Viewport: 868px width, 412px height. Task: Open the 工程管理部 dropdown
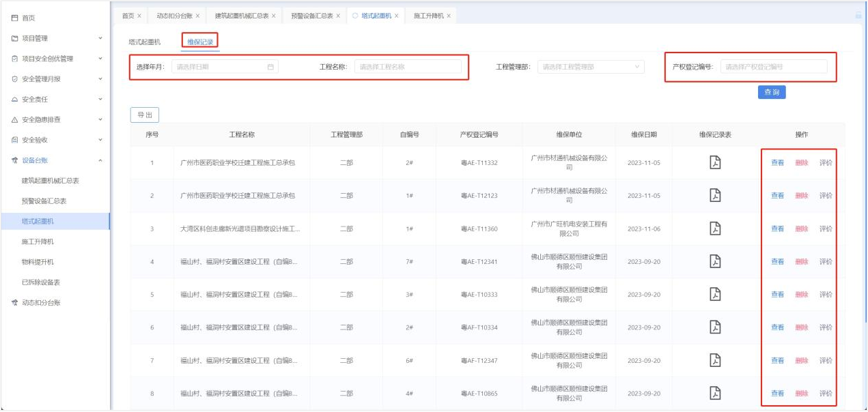point(590,67)
